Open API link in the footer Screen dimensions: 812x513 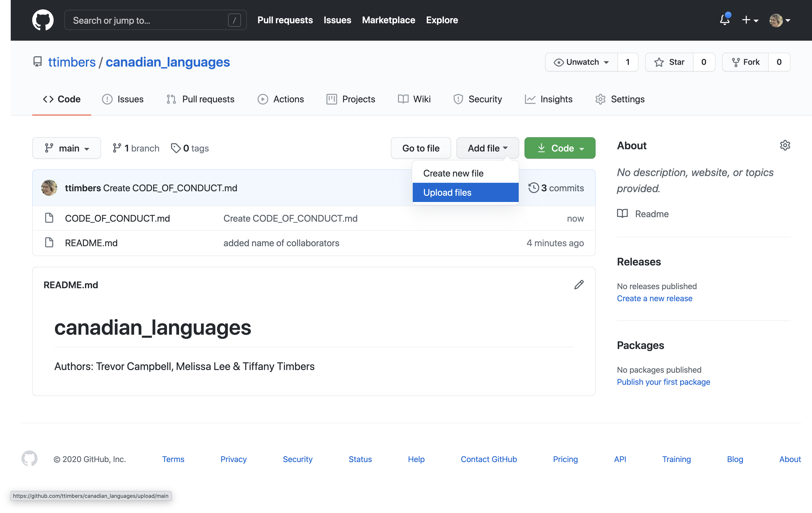[620, 459]
